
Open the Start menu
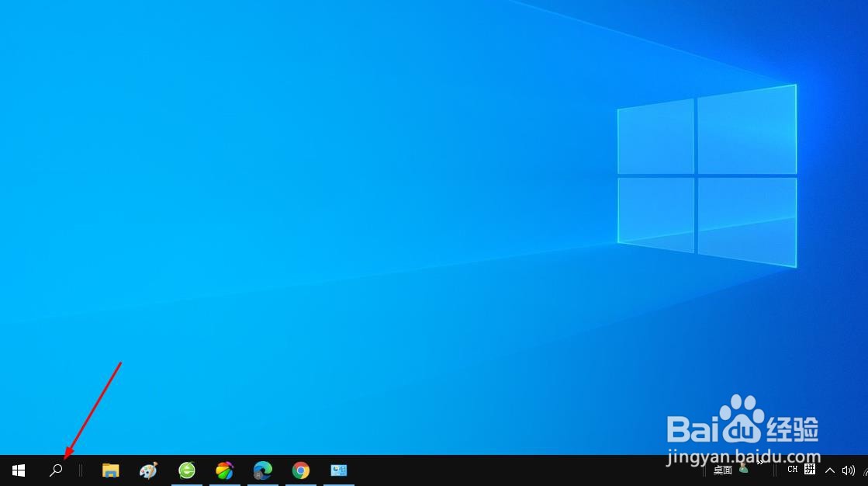[x=18, y=470]
